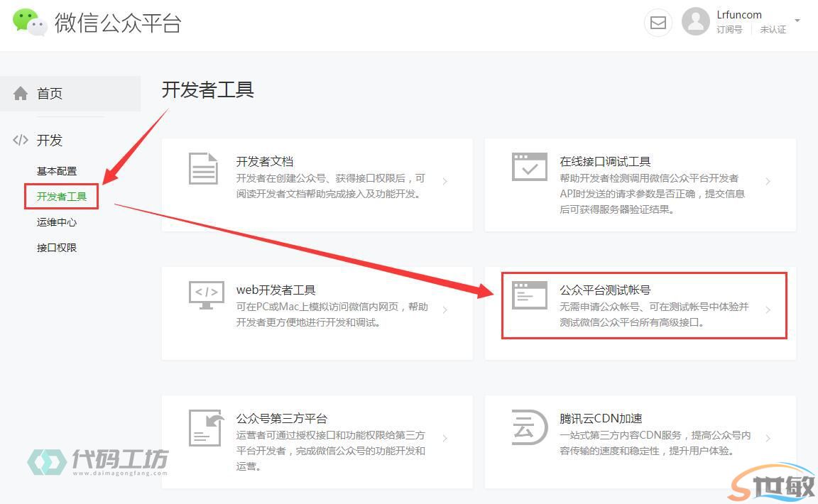Open the mail inbox icon

658,23
